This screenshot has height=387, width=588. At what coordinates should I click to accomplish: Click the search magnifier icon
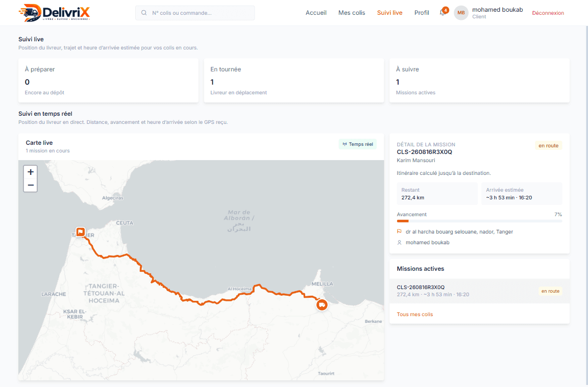pos(144,13)
